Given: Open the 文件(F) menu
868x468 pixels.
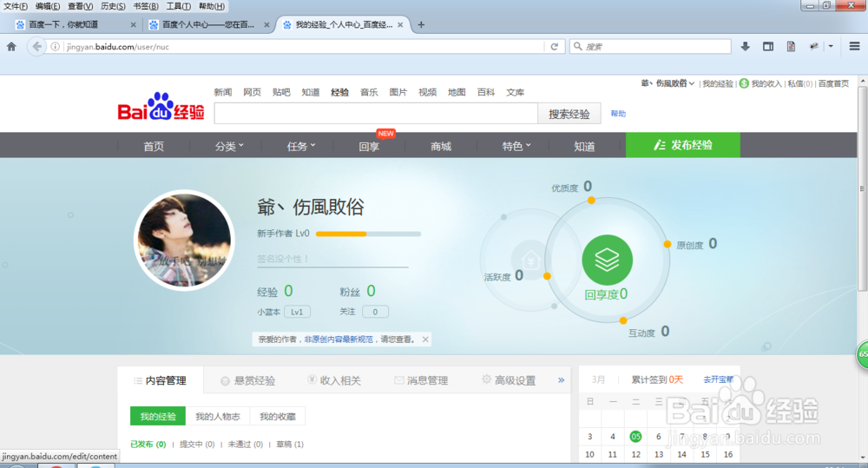Looking at the screenshot, I should coord(16,6).
